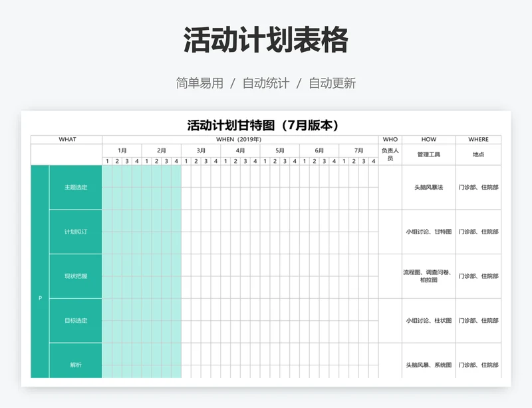Click the 2月 month header
Image resolution: width=532 pixels, height=408 pixels.
162,150
